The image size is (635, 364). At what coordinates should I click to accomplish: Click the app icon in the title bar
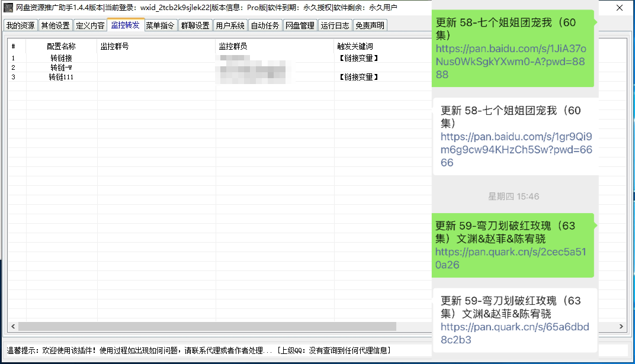pos(8,8)
